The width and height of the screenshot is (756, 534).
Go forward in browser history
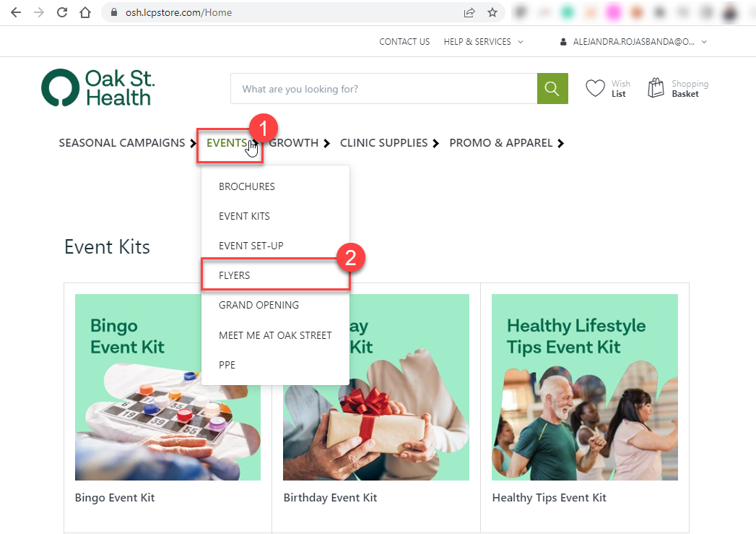pos(39,12)
